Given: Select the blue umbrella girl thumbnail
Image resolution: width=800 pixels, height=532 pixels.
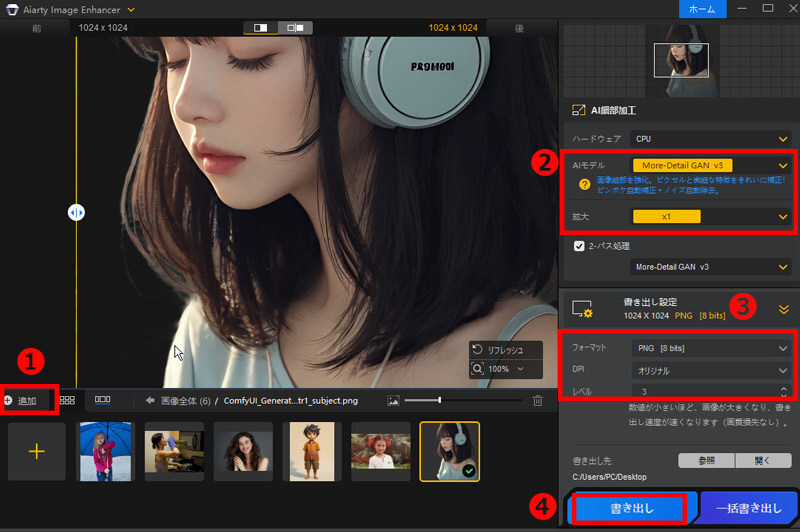Looking at the screenshot, I should (106, 451).
